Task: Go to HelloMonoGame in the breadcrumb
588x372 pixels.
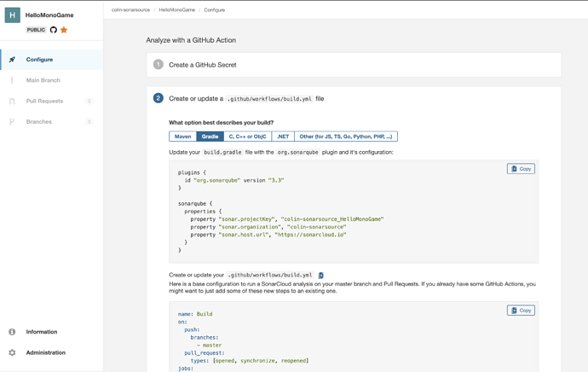Action: pyautogui.click(x=177, y=9)
